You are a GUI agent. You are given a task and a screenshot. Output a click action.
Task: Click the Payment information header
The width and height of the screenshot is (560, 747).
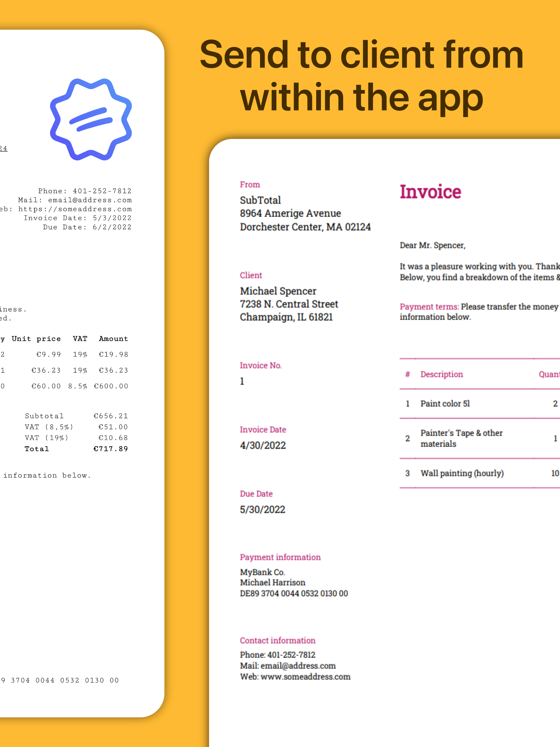[280, 557]
